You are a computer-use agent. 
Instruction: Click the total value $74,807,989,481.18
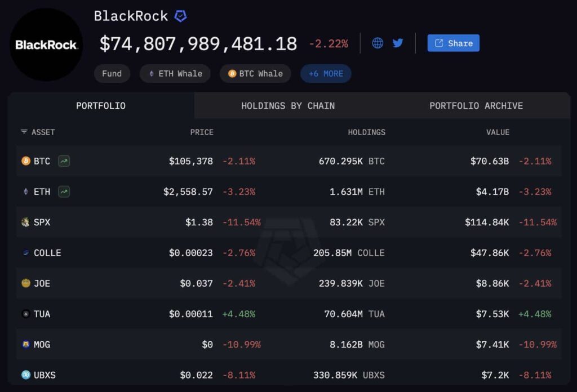(x=198, y=44)
